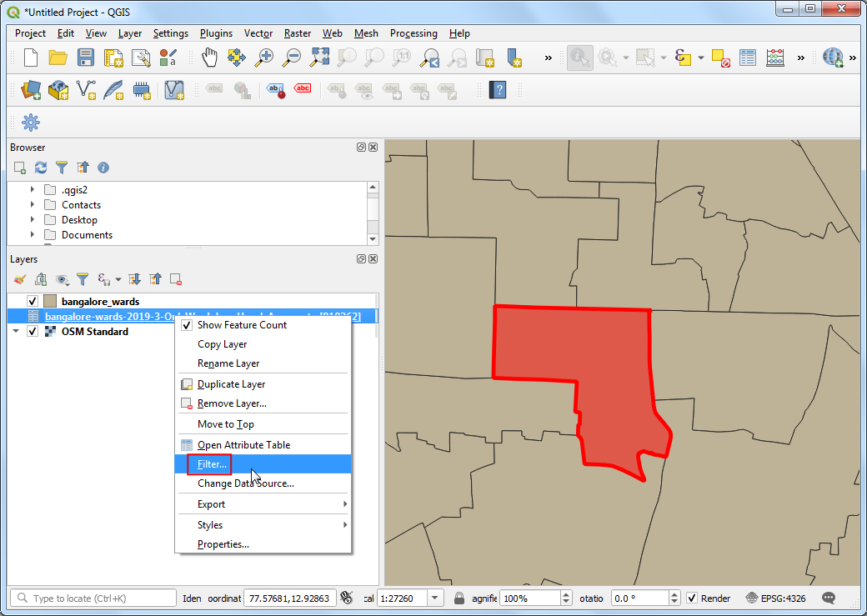Click the EPSG:4326 CRS button
The height and width of the screenshot is (616, 867).
click(x=779, y=598)
